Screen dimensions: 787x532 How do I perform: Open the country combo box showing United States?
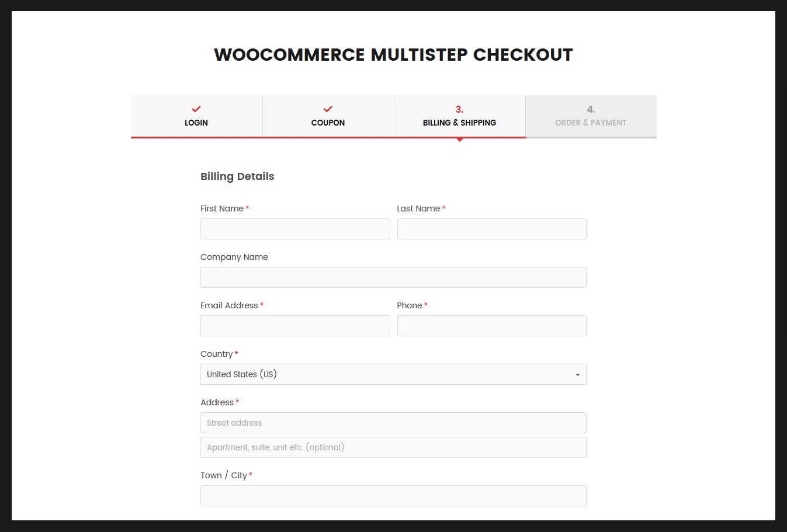(393, 374)
